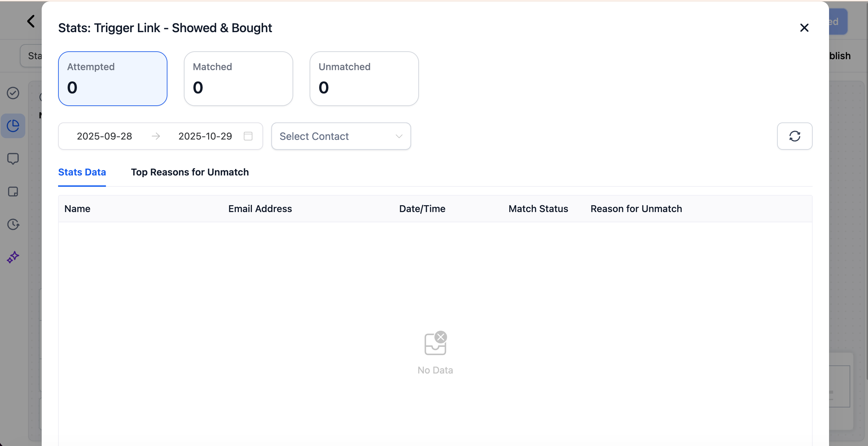The height and width of the screenshot is (446, 868).
Task: Switch to Top Reasons for Unmatch tab
Action: [x=190, y=172]
